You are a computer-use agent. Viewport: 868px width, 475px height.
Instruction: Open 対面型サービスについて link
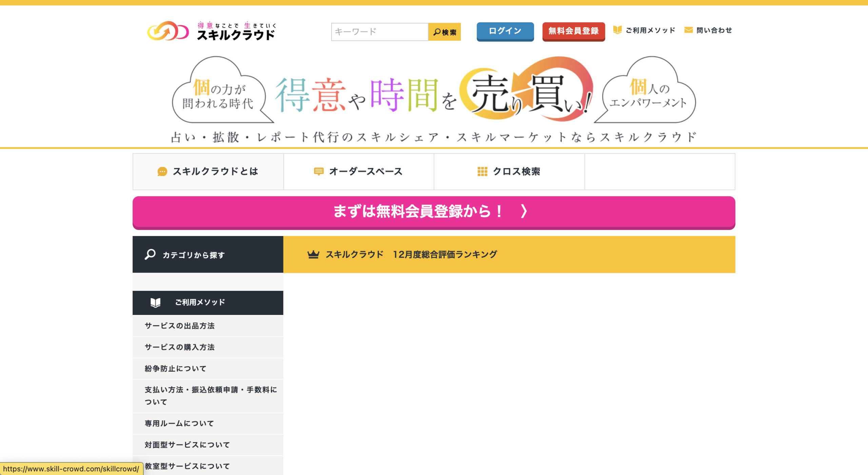point(208,445)
